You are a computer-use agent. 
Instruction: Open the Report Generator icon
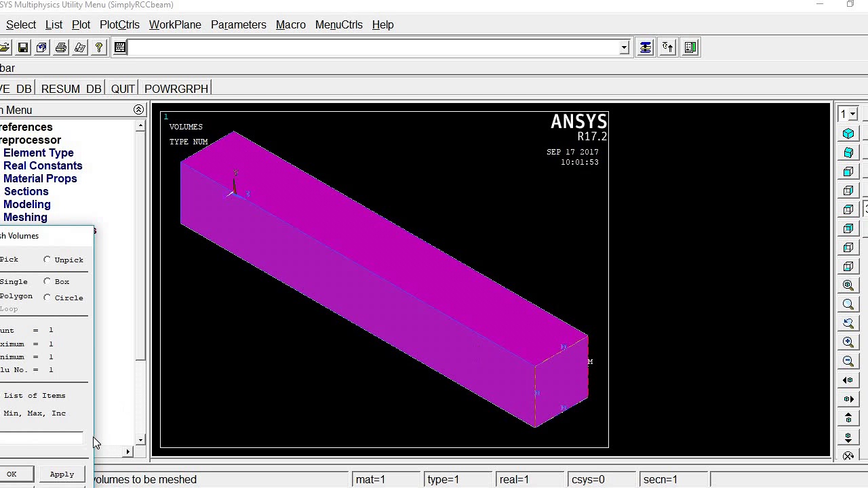tap(80, 47)
